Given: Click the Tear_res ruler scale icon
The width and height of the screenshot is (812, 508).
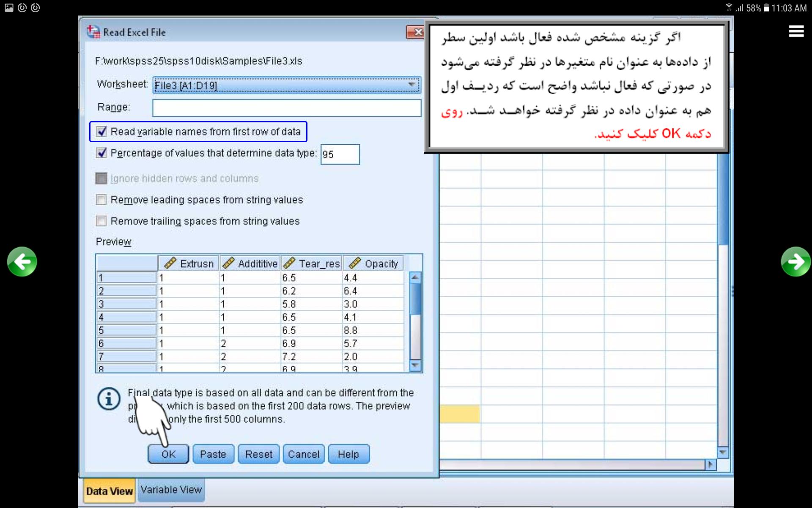Looking at the screenshot, I should tap(289, 263).
